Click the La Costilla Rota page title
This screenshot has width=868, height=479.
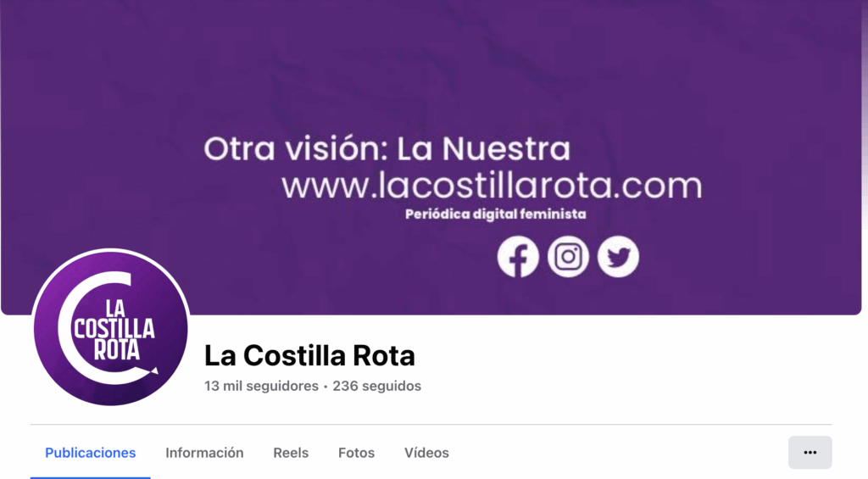coord(309,355)
